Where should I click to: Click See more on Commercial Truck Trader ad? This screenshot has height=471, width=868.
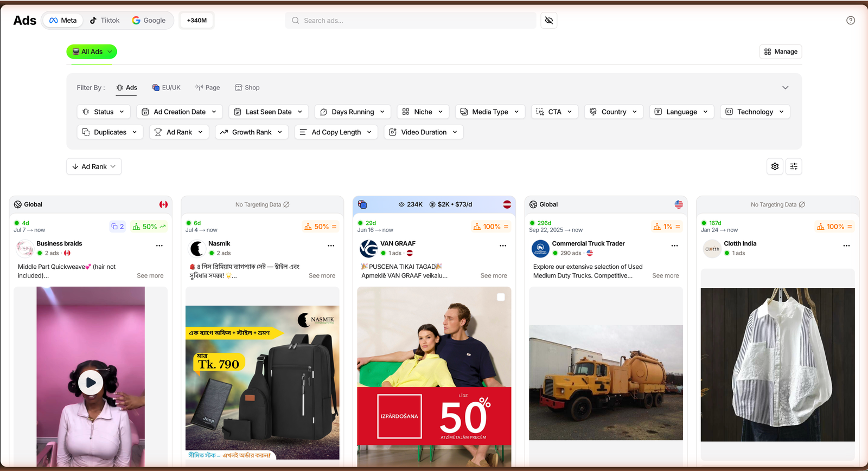pyautogui.click(x=666, y=276)
